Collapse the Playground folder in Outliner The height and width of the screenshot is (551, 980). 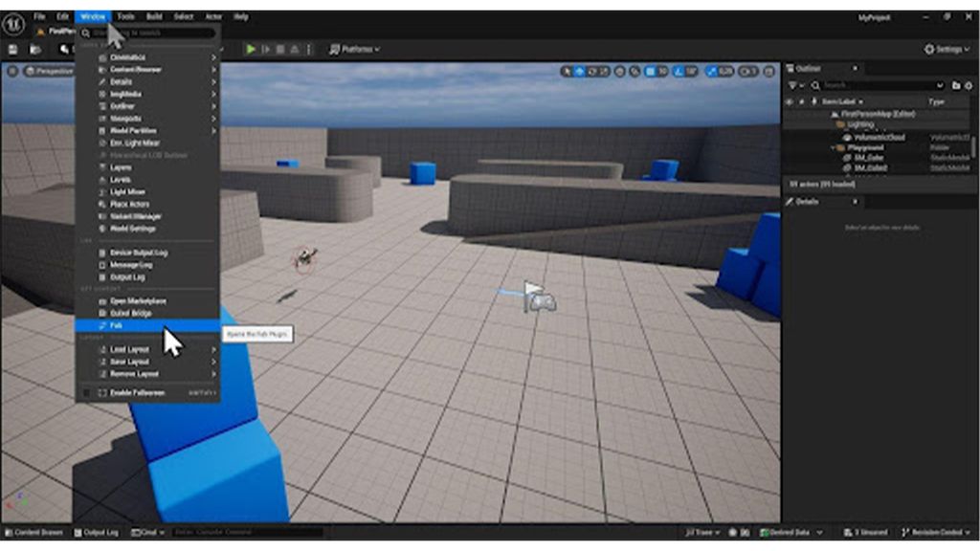pos(833,148)
